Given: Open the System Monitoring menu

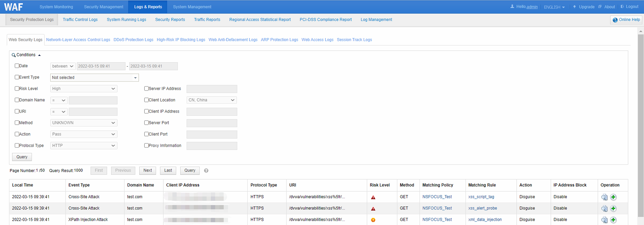Looking at the screenshot, I should 56,7.
